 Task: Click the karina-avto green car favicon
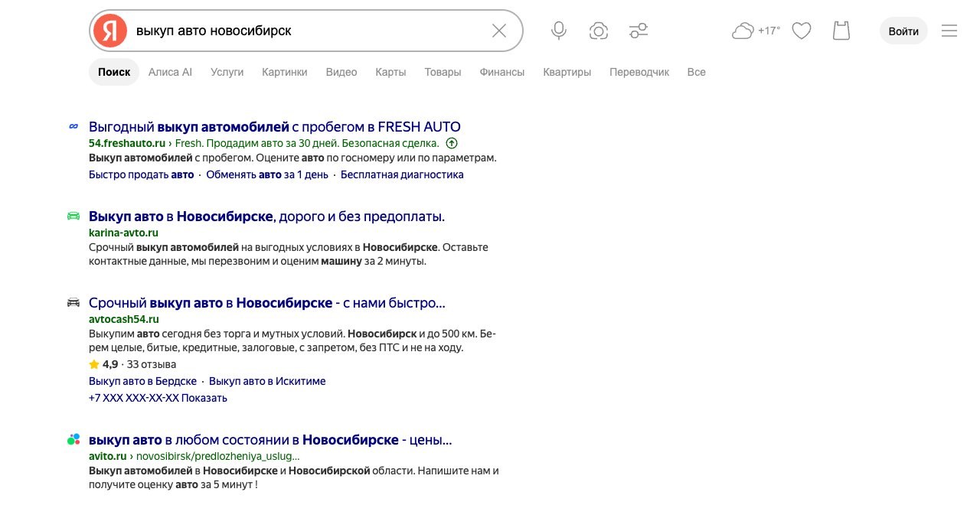click(x=73, y=216)
